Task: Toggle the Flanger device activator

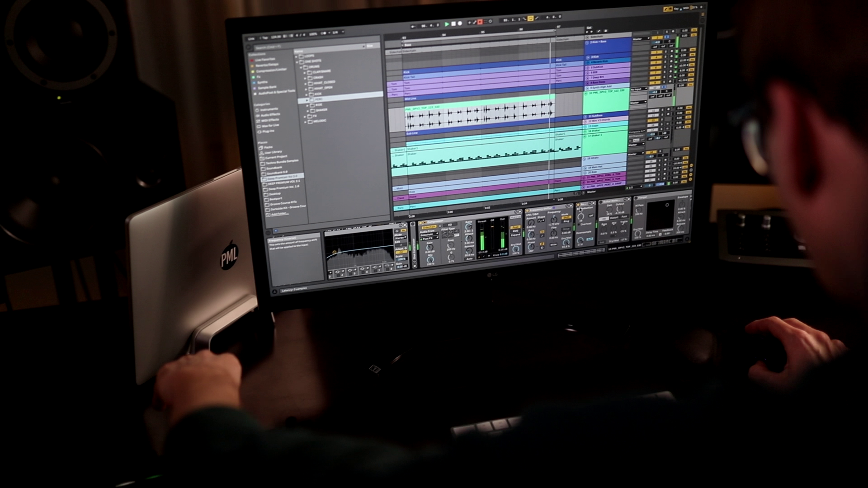Action: [x=636, y=198]
